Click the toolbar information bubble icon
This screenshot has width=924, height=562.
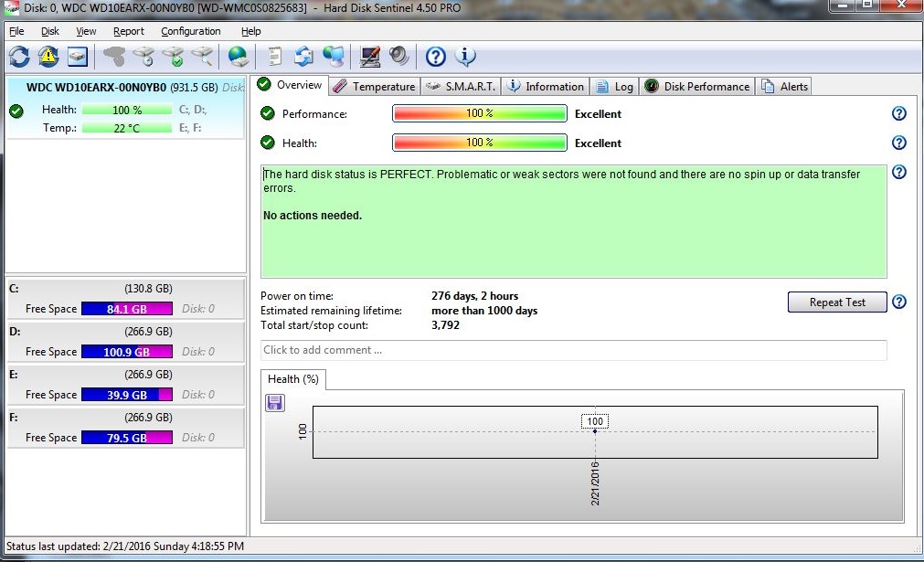tap(465, 57)
